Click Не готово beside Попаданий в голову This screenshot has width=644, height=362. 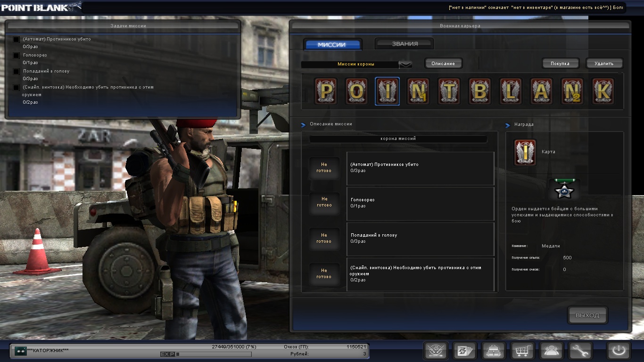point(324,238)
